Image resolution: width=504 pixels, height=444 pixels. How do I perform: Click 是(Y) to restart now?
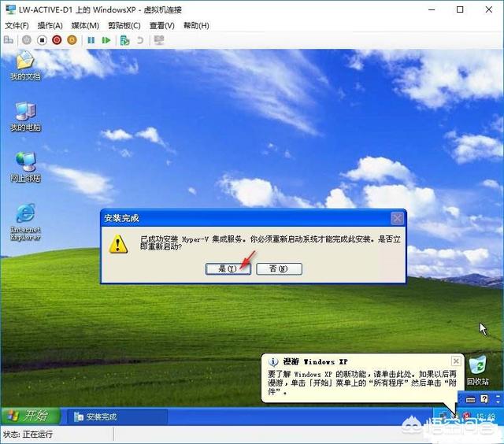click(x=228, y=269)
